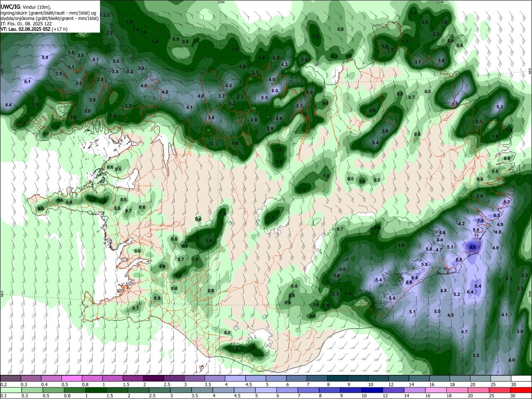Click the bright pink 0.5–0.8 swatch in top legend row
Image resolution: width=532 pixels, height=399 pixels.
pos(71,379)
